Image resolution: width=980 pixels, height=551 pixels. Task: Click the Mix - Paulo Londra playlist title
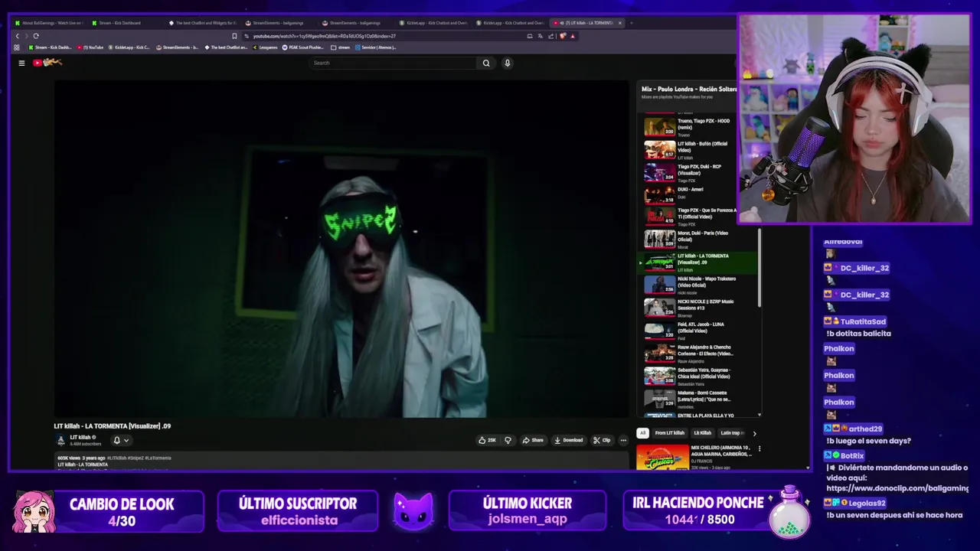tap(688, 89)
